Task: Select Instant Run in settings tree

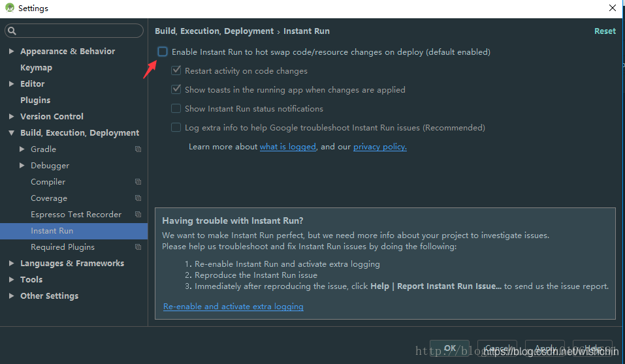Action: (74, 231)
